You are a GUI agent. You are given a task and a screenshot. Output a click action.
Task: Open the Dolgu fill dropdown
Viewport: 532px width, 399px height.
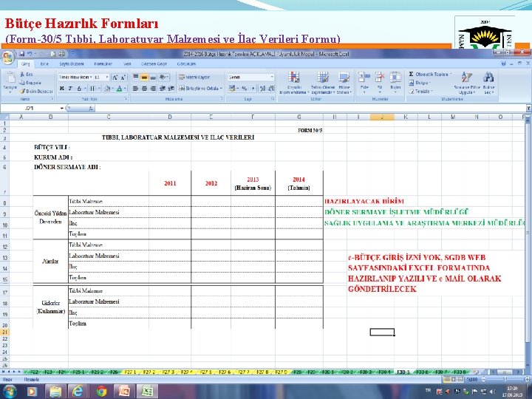point(420,83)
